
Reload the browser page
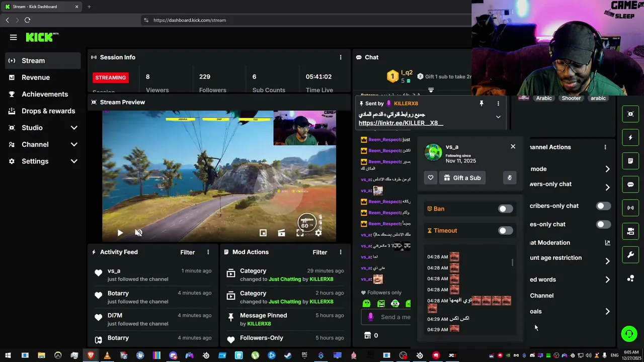pos(27,20)
